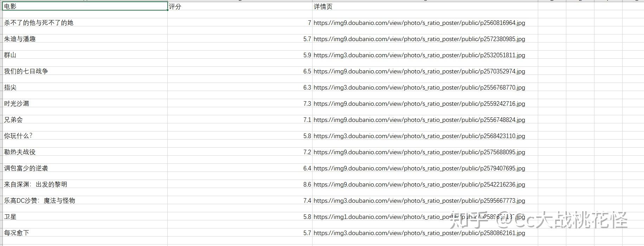
Task: Click the cell 杀不了的他与死不了的她
Action: pos(85,22)
